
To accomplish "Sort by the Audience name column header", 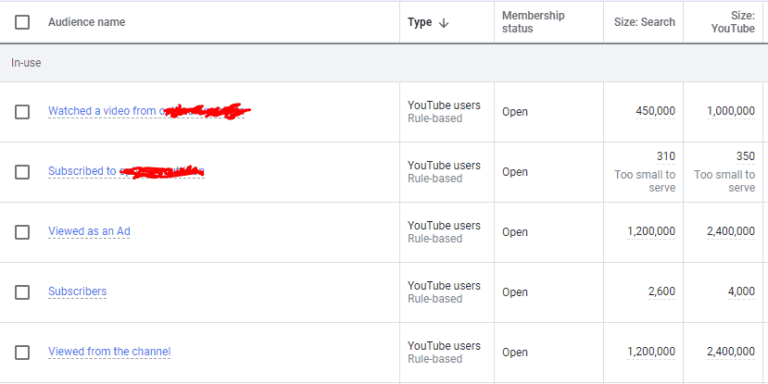I will [87, 22].
